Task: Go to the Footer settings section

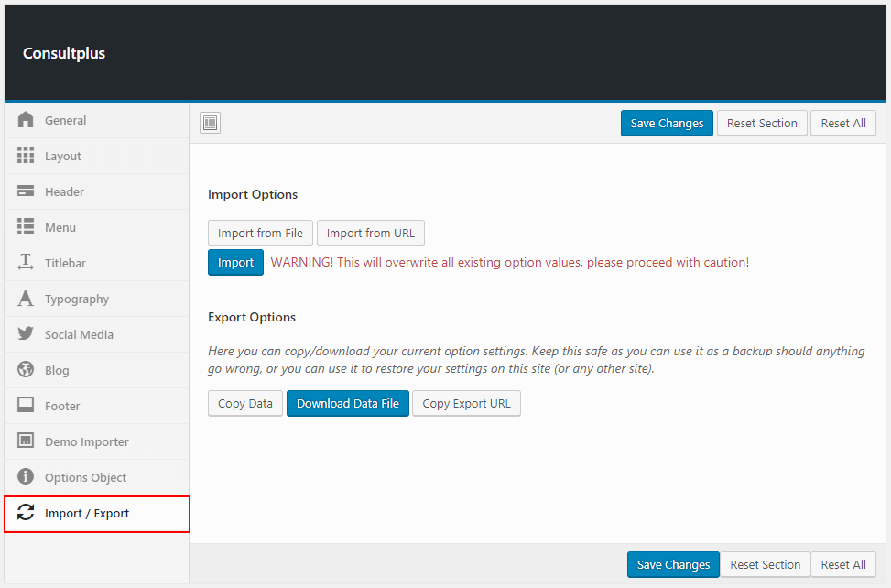Action: click(x=62, y=406)
